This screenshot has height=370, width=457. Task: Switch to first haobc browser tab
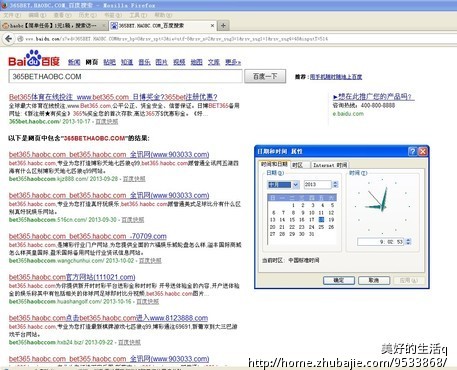[53, 26]
